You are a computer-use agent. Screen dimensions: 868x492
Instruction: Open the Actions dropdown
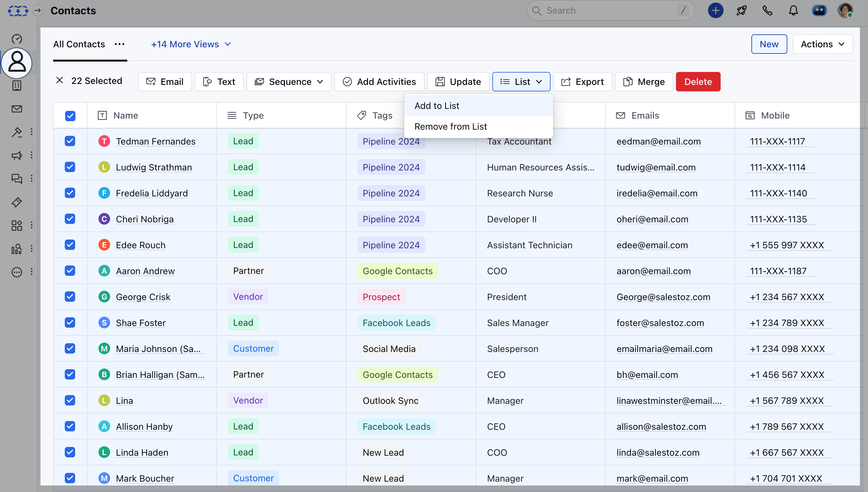(x=822, y=44)
